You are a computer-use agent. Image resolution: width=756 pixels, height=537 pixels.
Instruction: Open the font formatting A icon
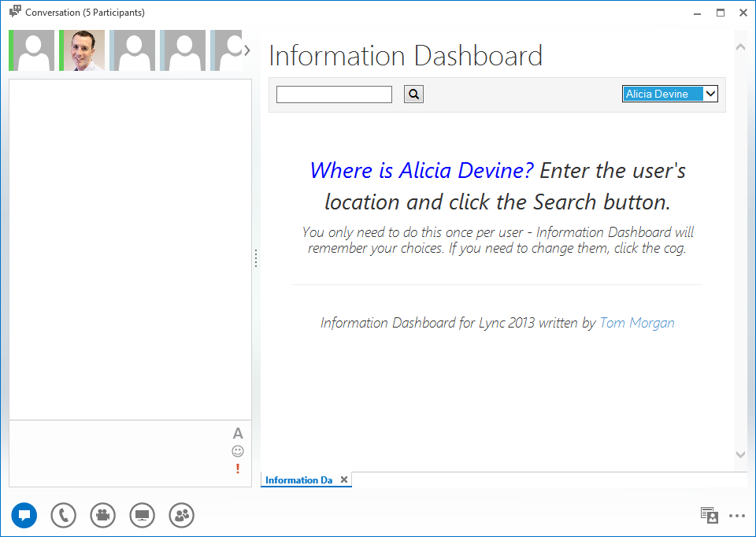click(x=238, y=433)
